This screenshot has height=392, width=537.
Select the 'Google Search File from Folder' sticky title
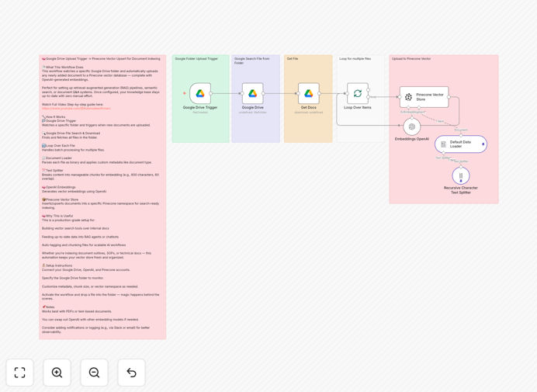pyautogui.click(x=251, y=61)
